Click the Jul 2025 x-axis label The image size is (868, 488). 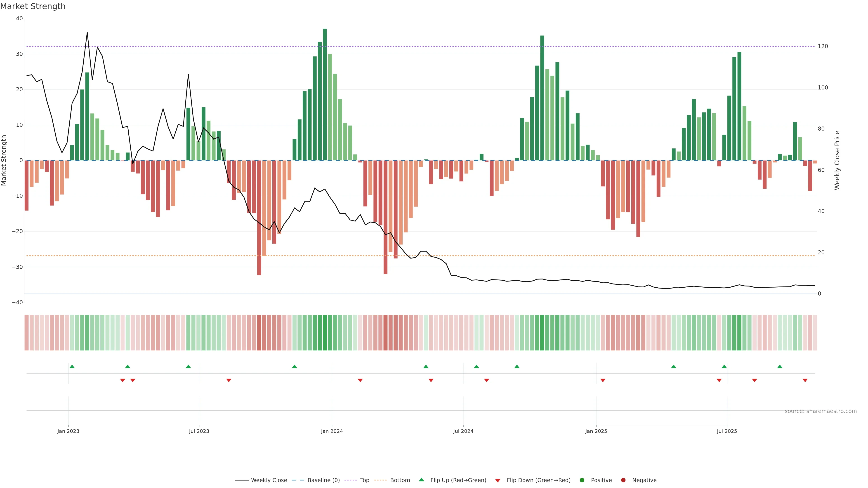[727, 431]
